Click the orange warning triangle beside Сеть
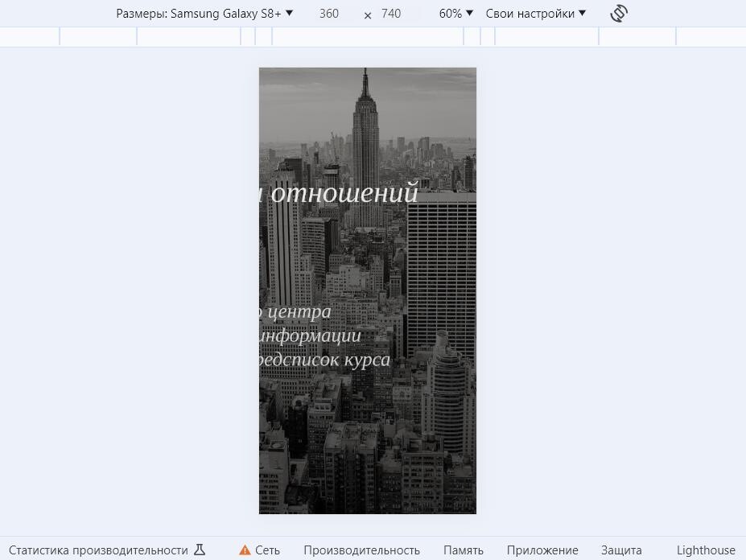This screenshot has width=746, height=560. pos(245,550)
